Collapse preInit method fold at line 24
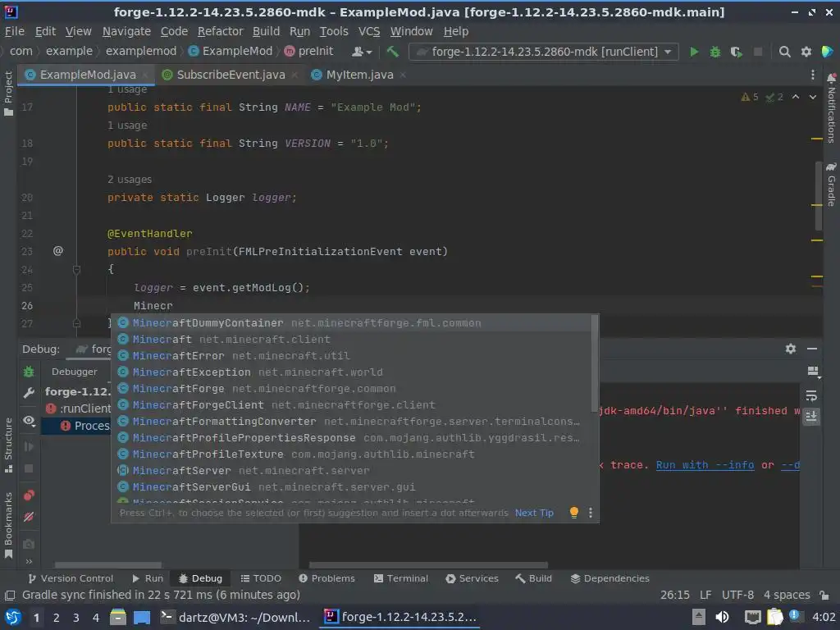 (x=76, y=269)
